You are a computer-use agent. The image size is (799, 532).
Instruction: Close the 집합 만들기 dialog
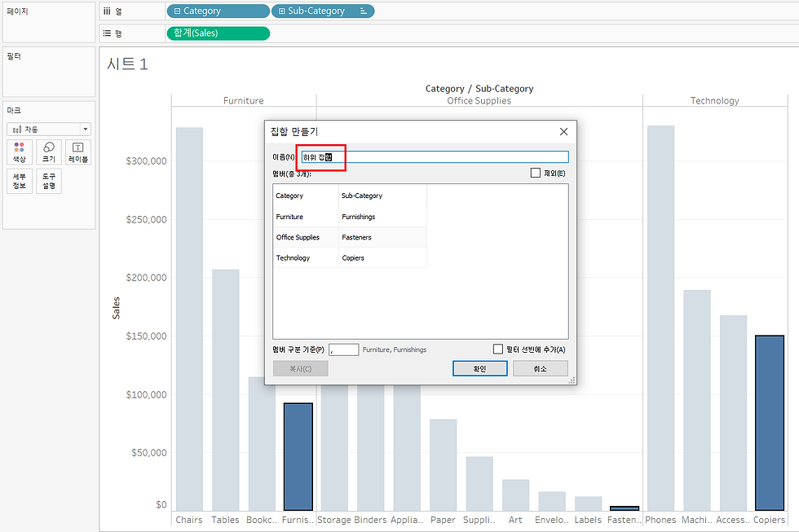pyautogui.click(x=563, y=132)
